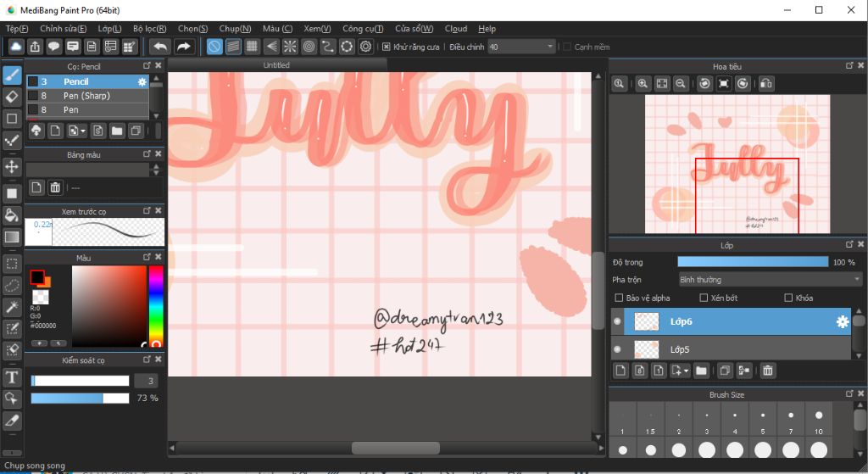Select the Brush tool in left toolbar
The height and width of the screenshot is (474, 868).
click(x=12, y=75)
